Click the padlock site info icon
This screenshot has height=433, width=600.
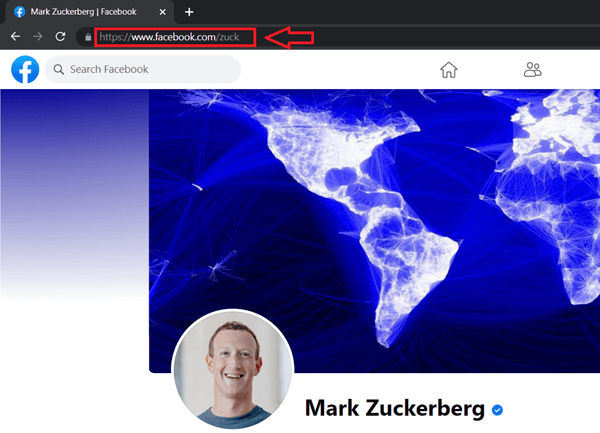tap(88, 38)
